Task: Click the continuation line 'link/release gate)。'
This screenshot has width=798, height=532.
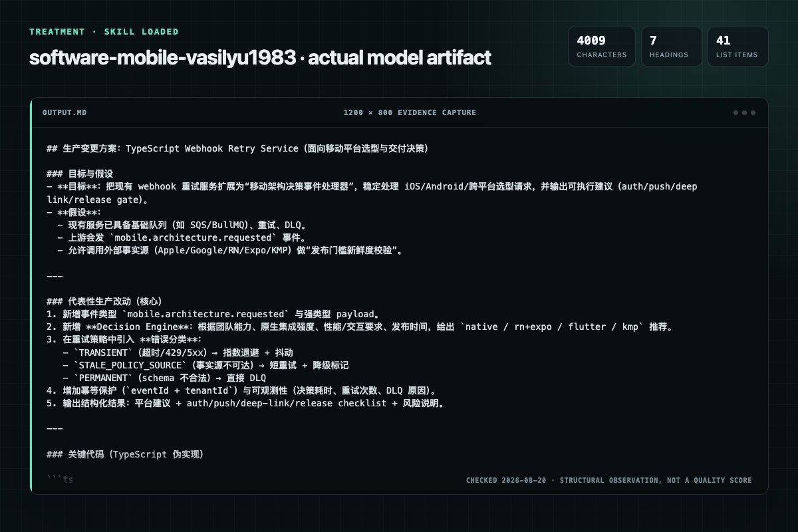Action: point(97,199)
